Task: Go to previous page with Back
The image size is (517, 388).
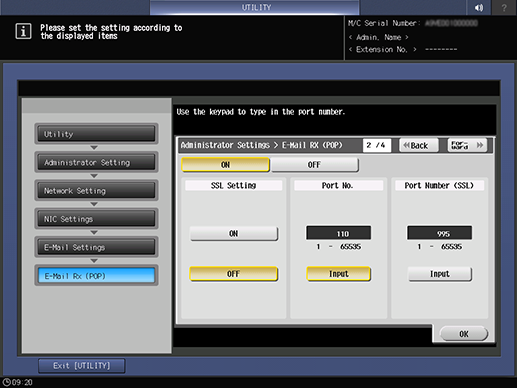Action: point(419,145)
